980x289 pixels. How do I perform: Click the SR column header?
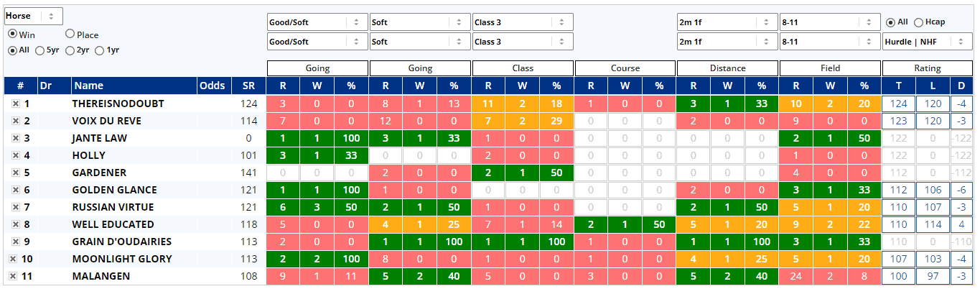244,86
